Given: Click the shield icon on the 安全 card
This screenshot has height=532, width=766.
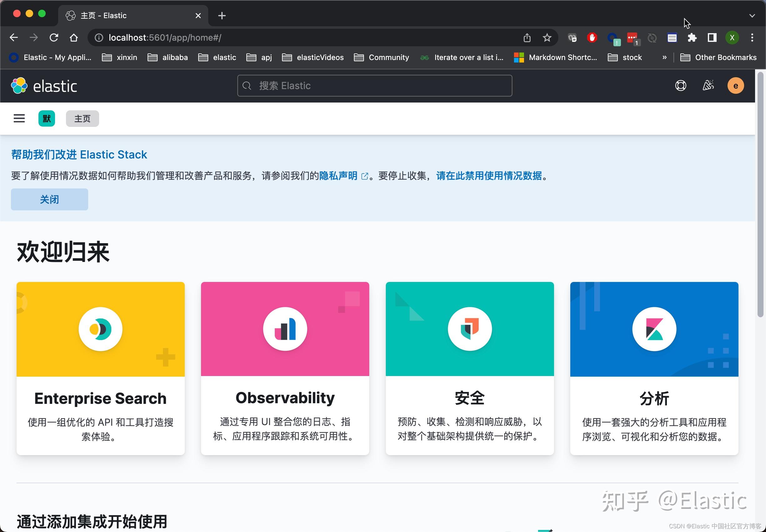Looking at the screenshot, I should pyautogui.click(x=469, y=329).
